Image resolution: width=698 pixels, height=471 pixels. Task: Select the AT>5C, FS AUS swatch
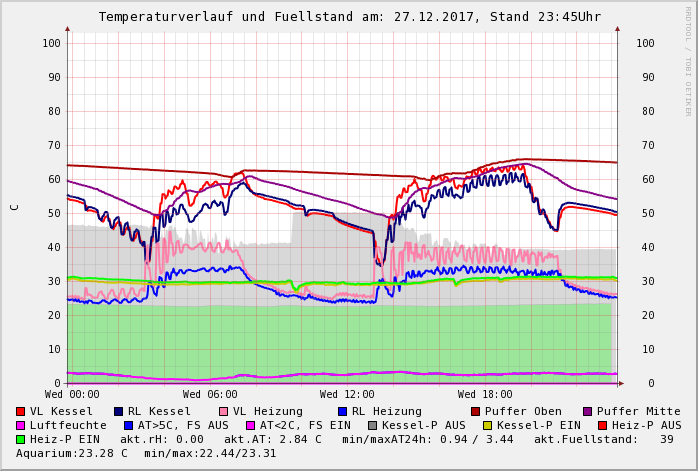point(128,425)
